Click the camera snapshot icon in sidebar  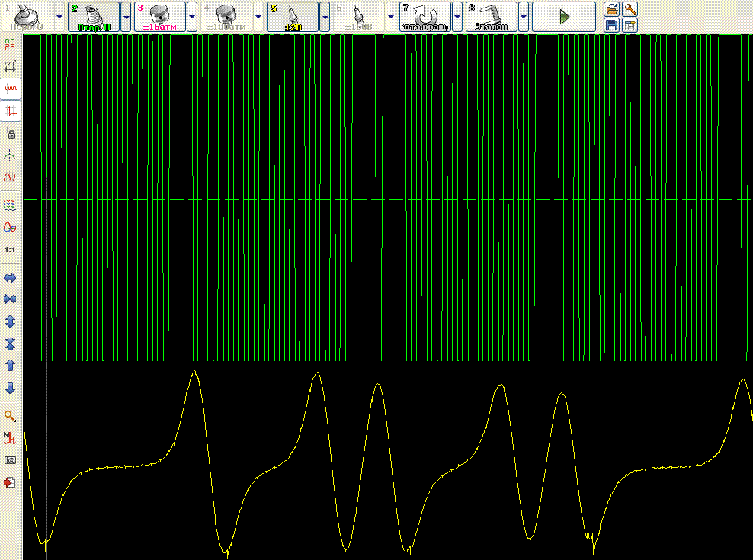click(x=10, y=459)
